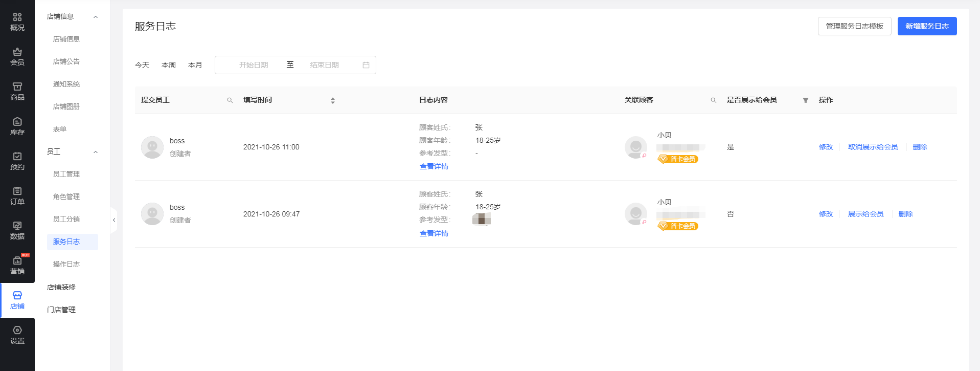980x371 pixels.
Task: Select the 操作日志 menu item
Action: click(66, 264)
